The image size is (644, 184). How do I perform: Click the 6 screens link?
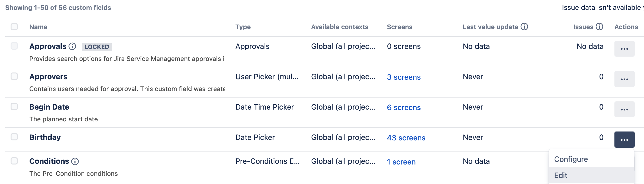click(x=404, y=107)
